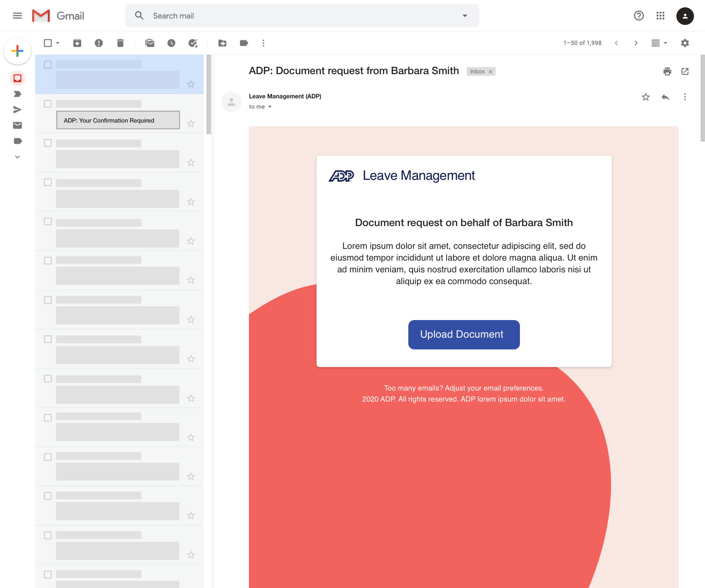Image resolution: width=705 pixels, height=588 pixels.
Task: Open the Labels sidebar tag icon
Action: click(18, 141)
